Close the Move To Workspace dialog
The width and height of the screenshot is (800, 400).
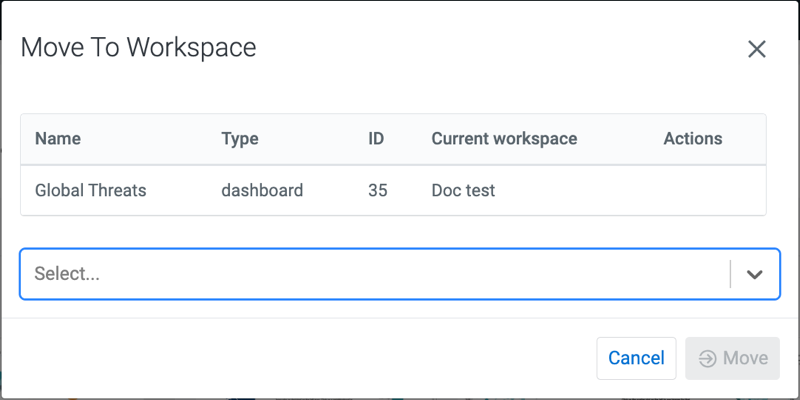tap(757, 49)
